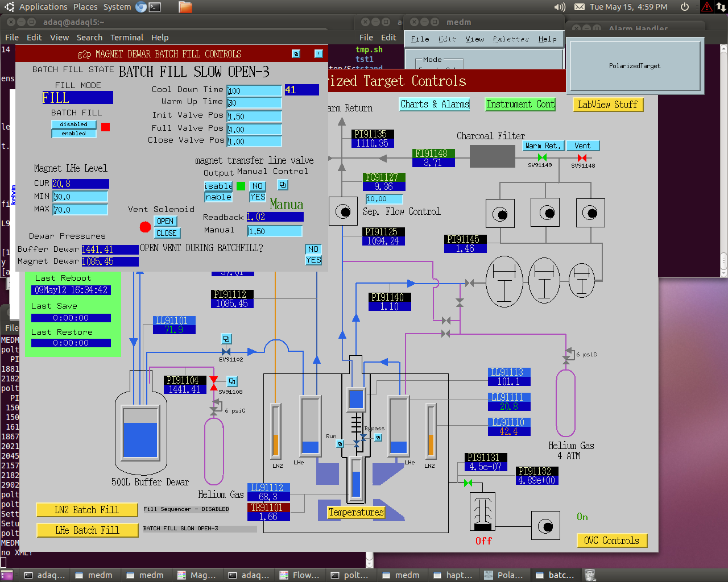This screenshot has width=728, height=582.
Task: Click the Vent button by Charcoal Filter
Action: point(582,145)
